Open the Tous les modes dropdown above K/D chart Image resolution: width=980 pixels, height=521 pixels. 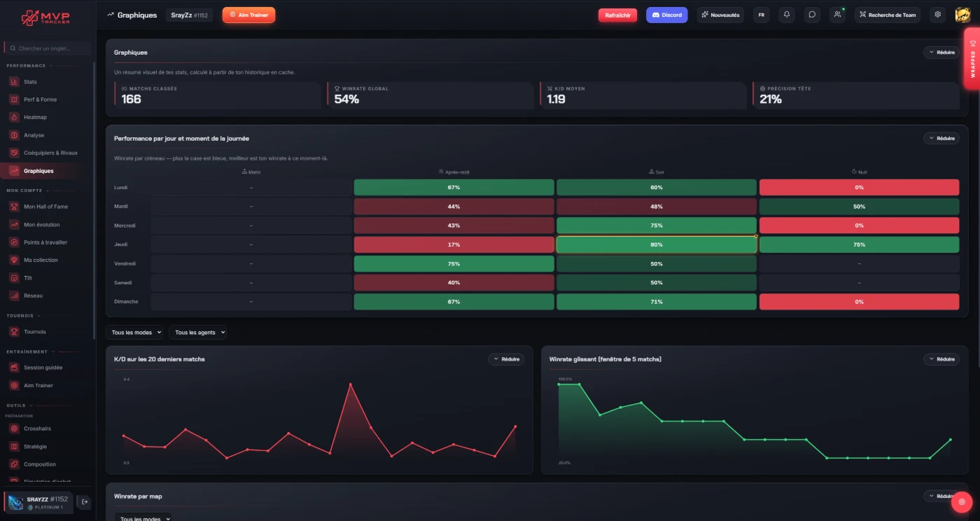point(134,333)
